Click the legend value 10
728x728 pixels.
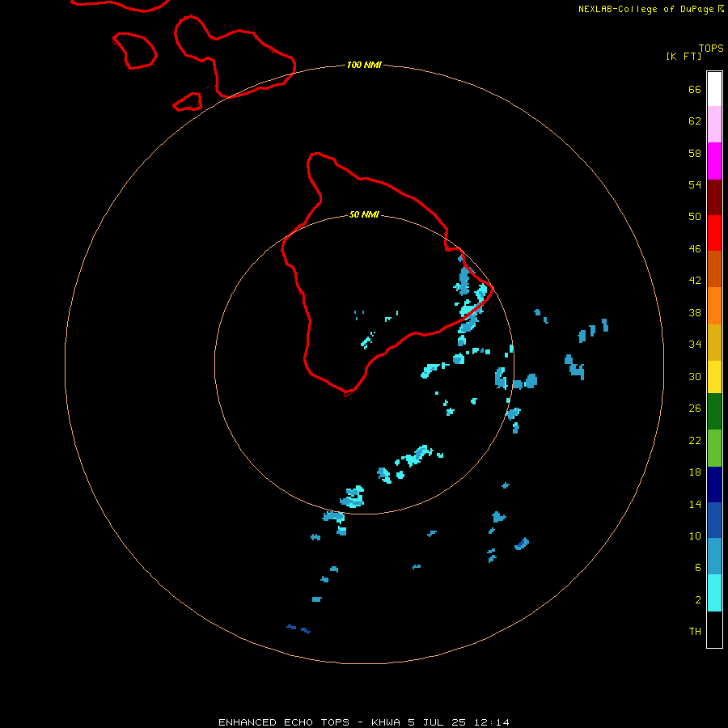695,536
